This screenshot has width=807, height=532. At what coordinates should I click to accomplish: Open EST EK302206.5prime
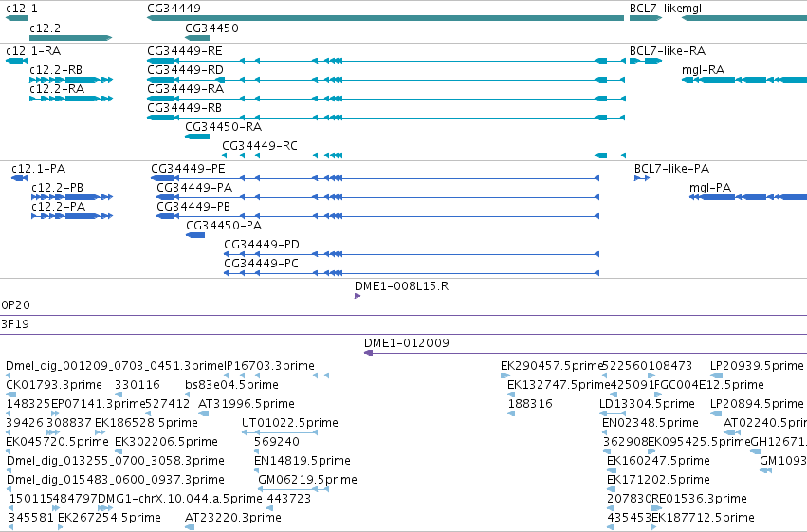click(x=119, y=451)
